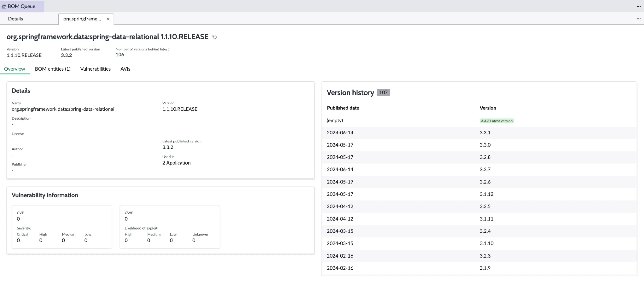Select version 3.1.11 in the history table
Screen dimensions: 644x281
[487, 219]
